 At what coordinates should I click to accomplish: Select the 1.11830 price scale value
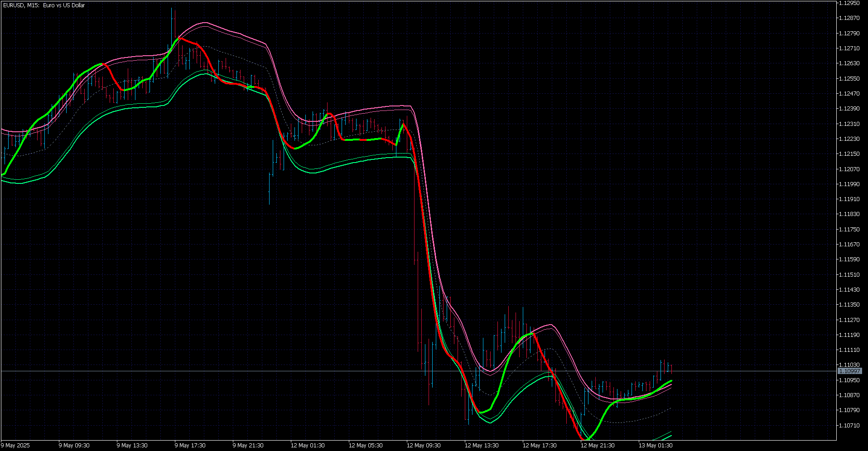tap(849, 214)
